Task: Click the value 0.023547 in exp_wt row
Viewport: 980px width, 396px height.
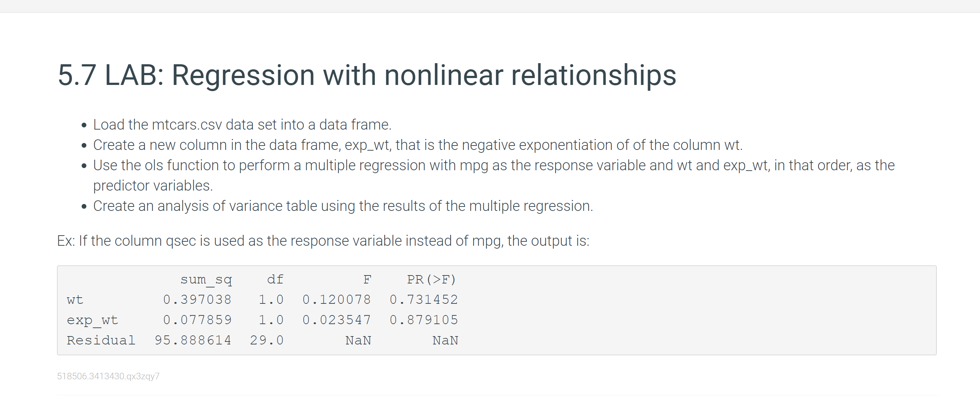Action: tap(336, 320)
